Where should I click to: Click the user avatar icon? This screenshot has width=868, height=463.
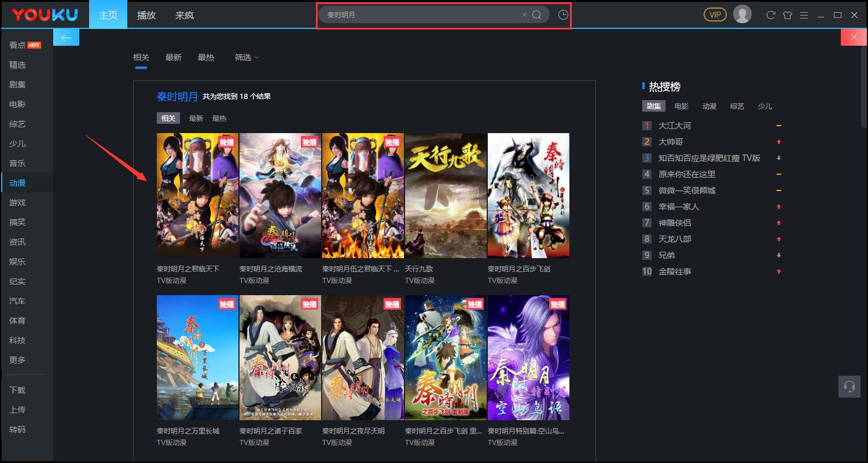pos(742,14)
